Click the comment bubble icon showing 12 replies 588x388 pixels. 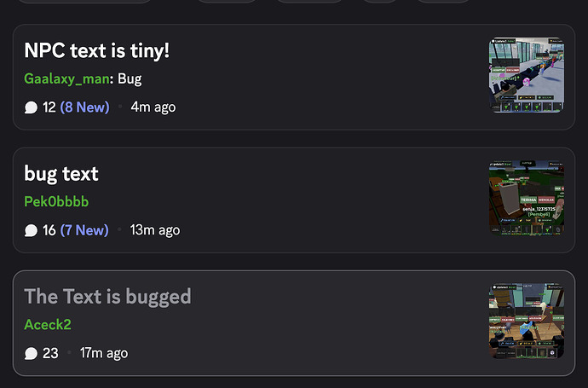click(31, 107)
